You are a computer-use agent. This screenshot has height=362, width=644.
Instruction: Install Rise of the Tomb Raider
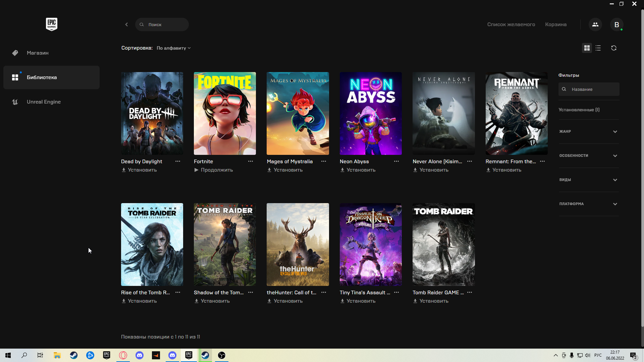pyautogui.click(x=139, y=301)
